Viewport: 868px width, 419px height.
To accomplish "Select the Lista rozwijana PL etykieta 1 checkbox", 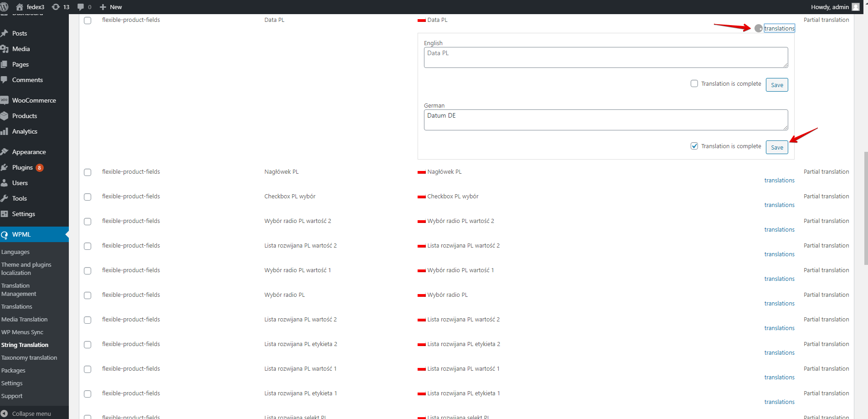I will (x=88, y=394).
